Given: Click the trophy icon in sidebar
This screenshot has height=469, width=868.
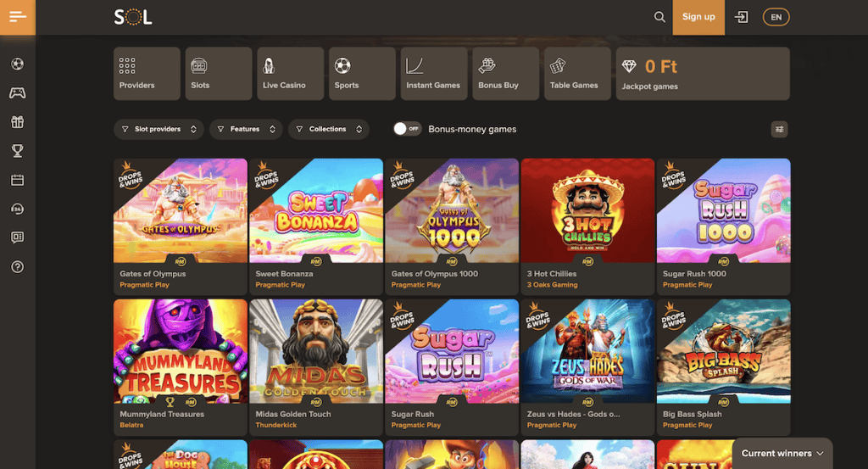Looking at the screenshot, I should 17,151.
